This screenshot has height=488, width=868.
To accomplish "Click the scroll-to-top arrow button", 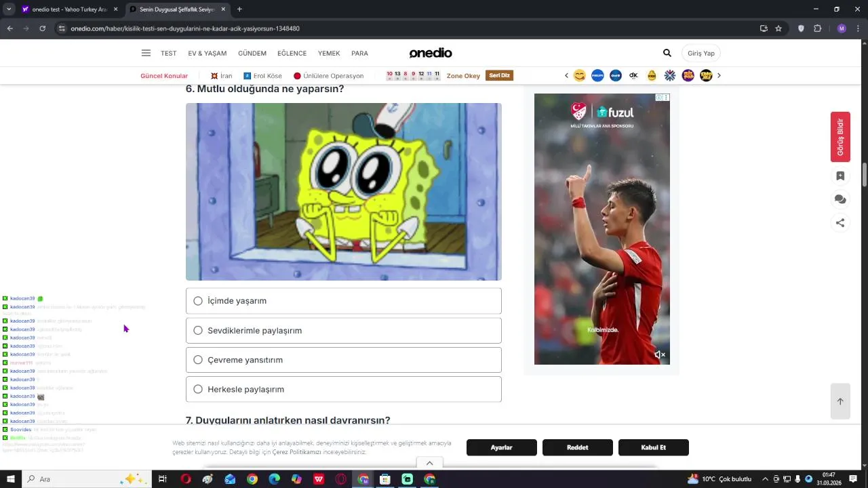I will click(840, 401).
